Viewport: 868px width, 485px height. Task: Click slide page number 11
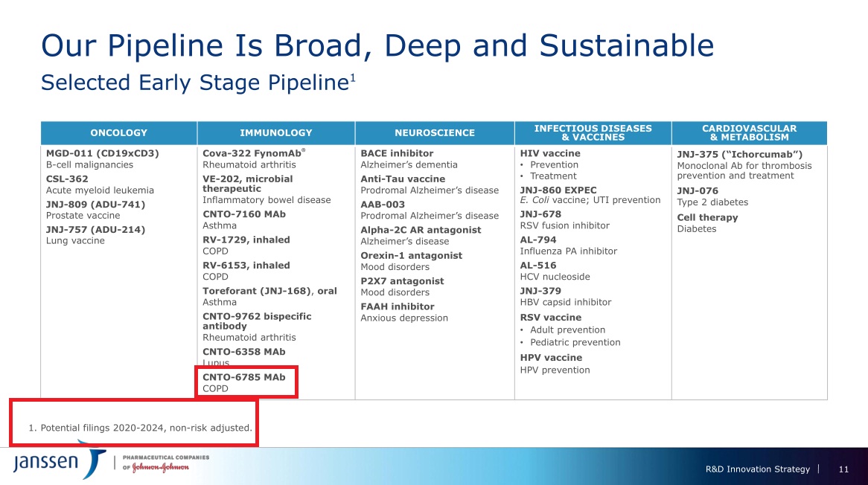coord(843,469)
